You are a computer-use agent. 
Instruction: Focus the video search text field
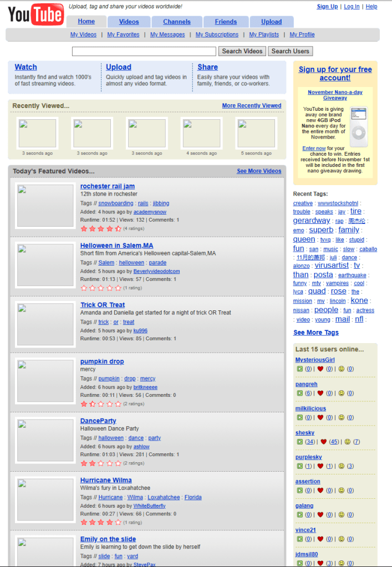click(144, 51)
